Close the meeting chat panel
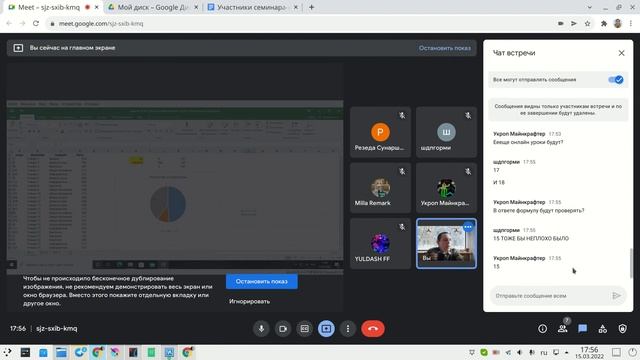Screen dimensions: 640x360 click(x=621, y=53)
